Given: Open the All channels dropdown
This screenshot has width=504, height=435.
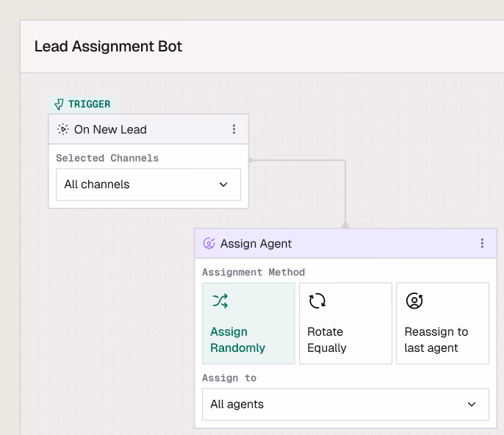Looking at the screenshot, I should pyautogui.click(x=148, y=184).
